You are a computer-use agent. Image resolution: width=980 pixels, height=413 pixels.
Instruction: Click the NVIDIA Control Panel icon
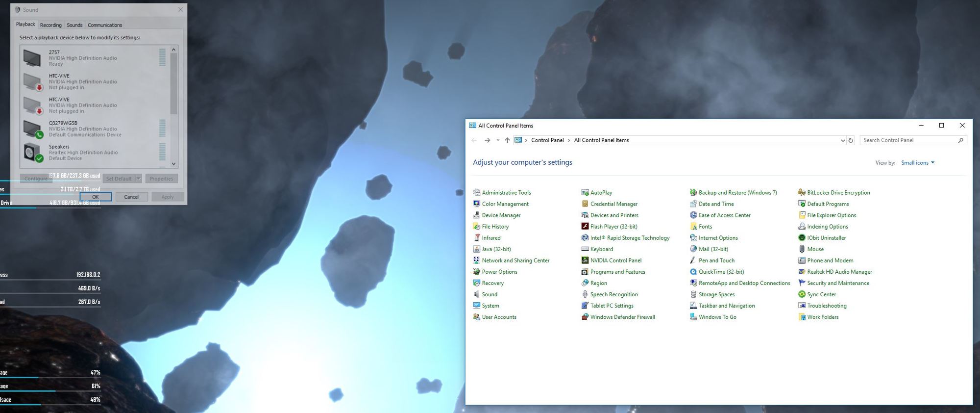[585, 260]
